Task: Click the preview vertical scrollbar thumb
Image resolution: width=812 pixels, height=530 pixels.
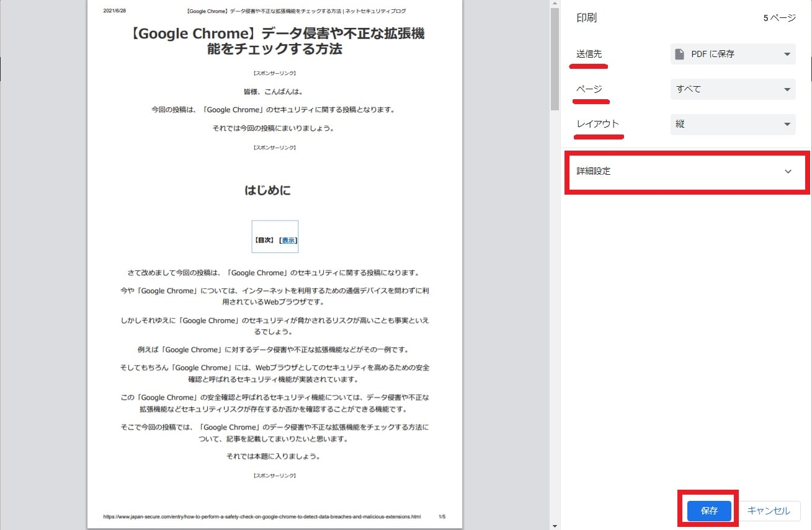Action: 555,60
